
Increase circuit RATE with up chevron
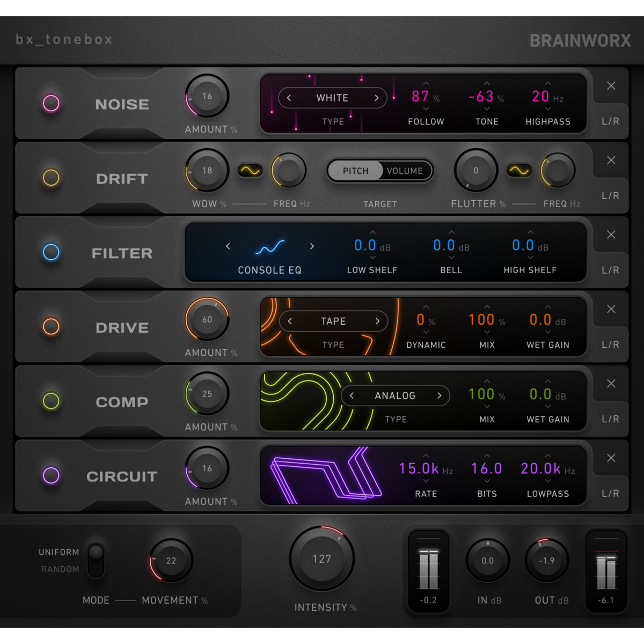426,456
